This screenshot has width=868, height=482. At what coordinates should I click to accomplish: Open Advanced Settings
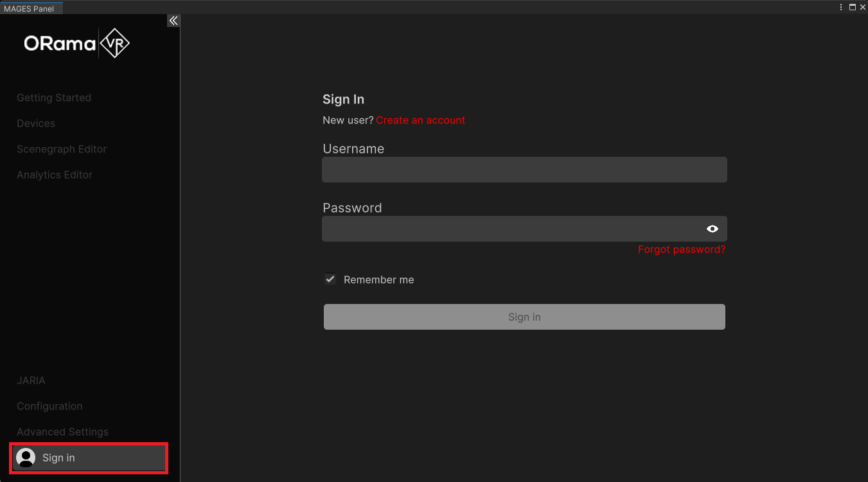tap(62, 432)
